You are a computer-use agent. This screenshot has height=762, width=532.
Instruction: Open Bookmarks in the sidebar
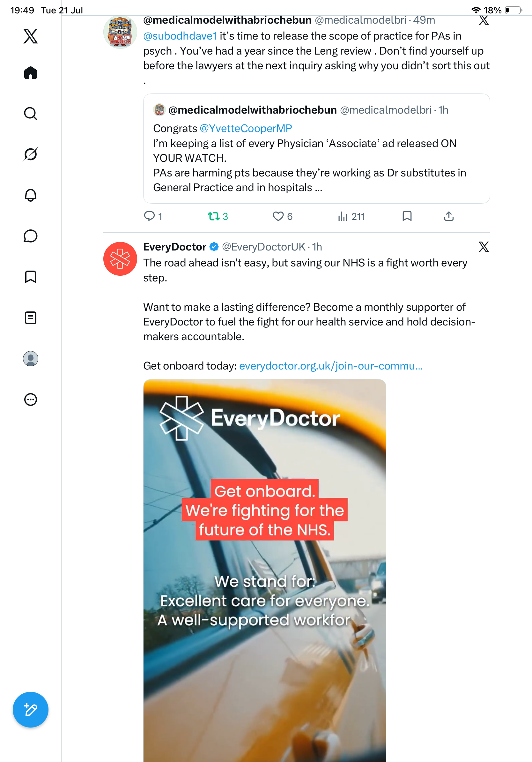[x=31, y=277]
